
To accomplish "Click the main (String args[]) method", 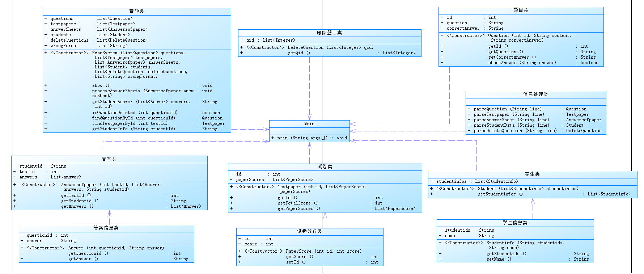I will 309,138.
